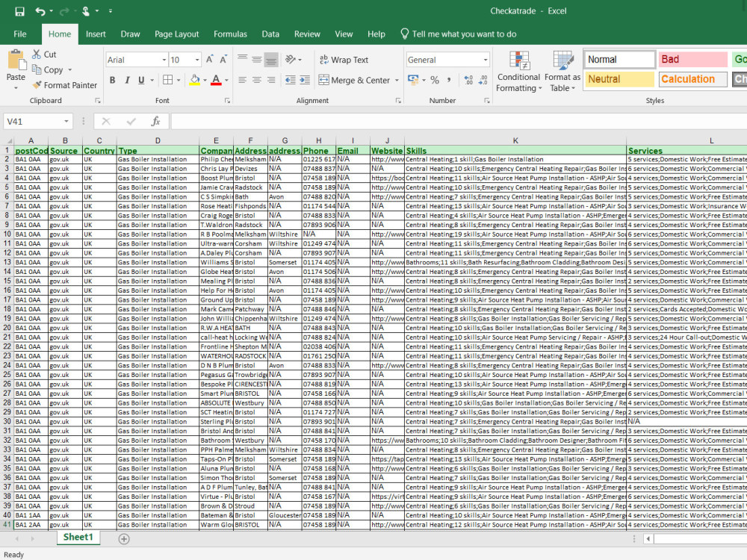Increase font size with larger A
Image resolution: width=747 pixels, height=560 pixels.
(210, 60)
